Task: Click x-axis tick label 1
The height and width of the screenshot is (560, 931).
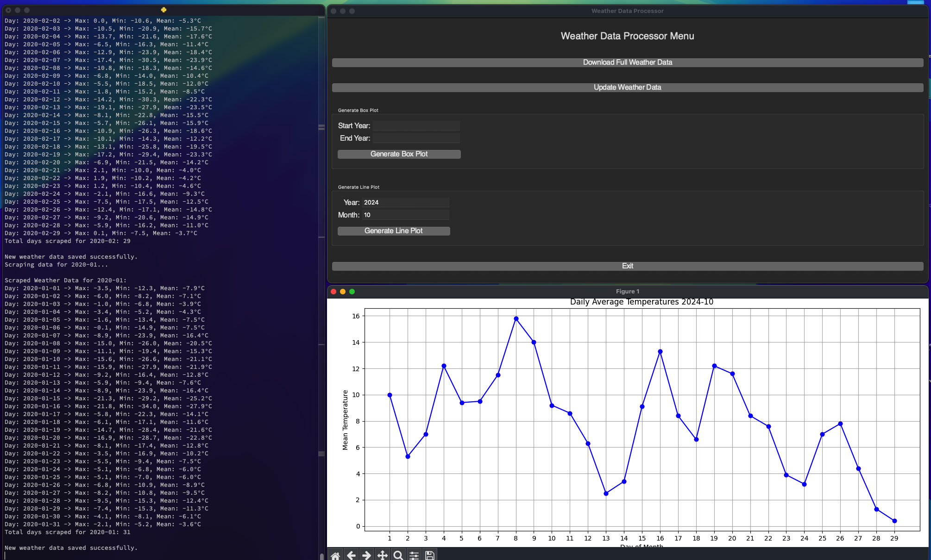Action: click(390, 538)
